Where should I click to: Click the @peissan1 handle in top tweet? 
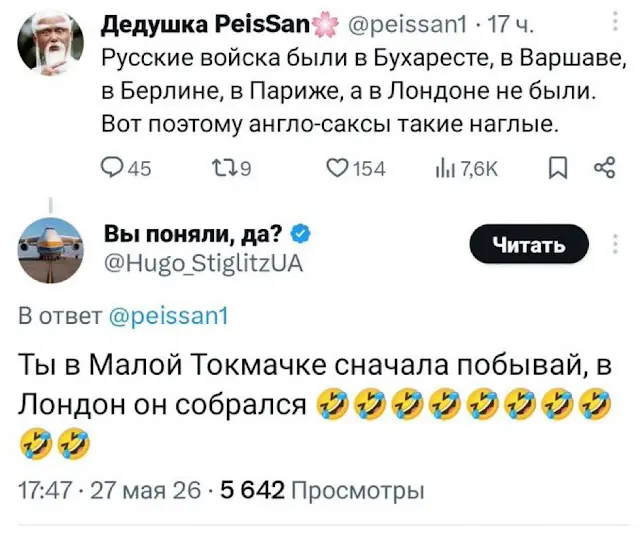407,26
